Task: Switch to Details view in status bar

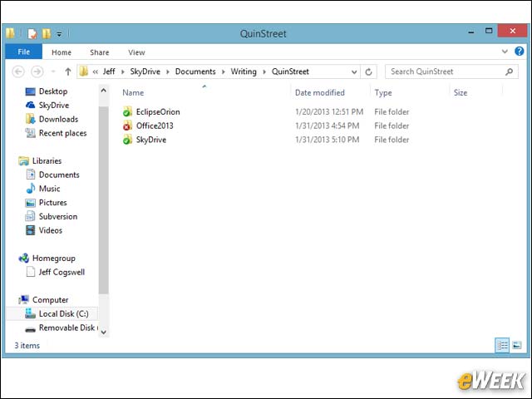Action: click(502, 346)
